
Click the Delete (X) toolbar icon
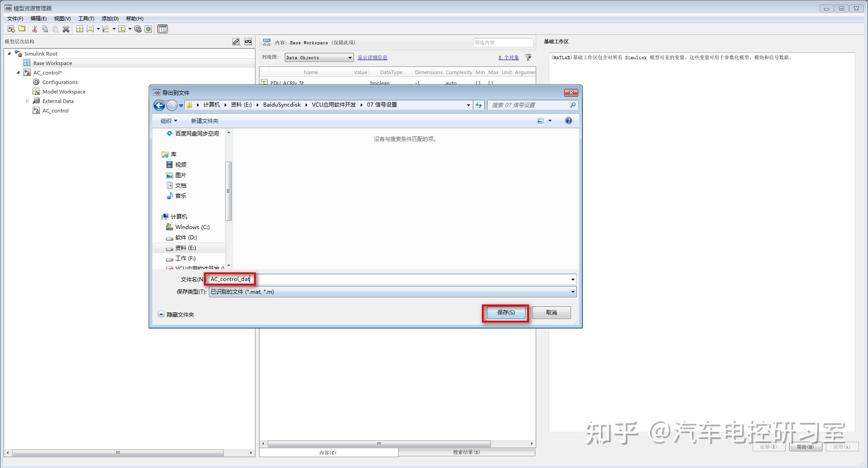coord(66,28)
